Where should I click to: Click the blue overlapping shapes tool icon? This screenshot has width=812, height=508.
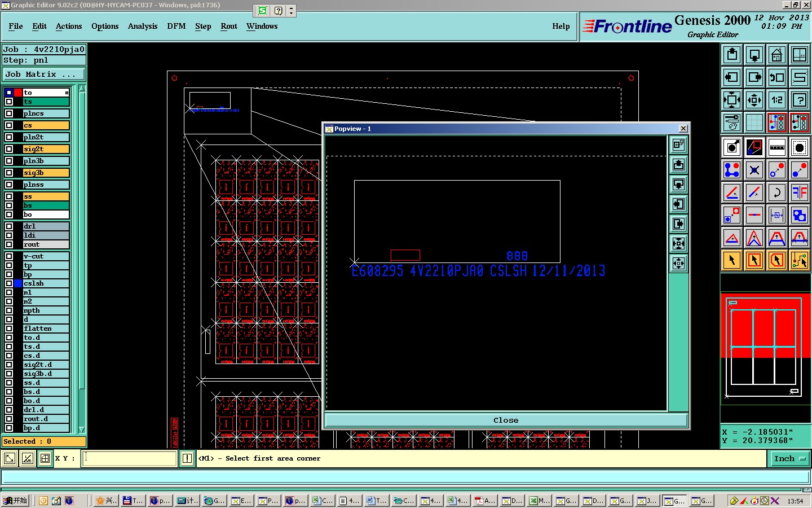[x=800, y=215]
